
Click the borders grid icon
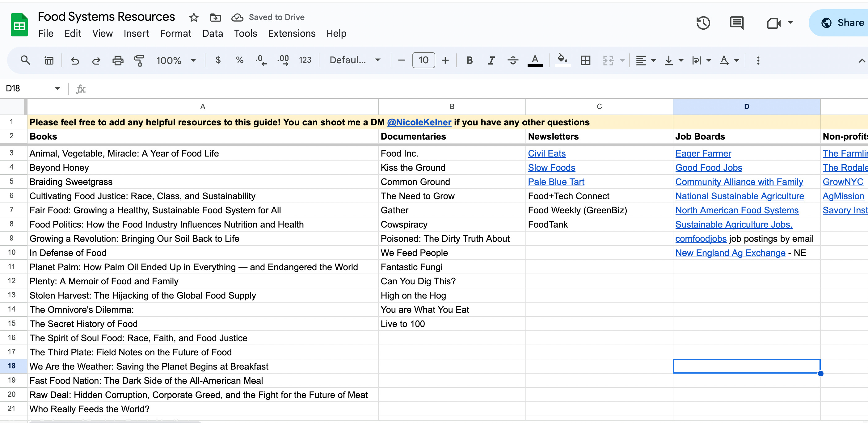(x=586, y=60)
